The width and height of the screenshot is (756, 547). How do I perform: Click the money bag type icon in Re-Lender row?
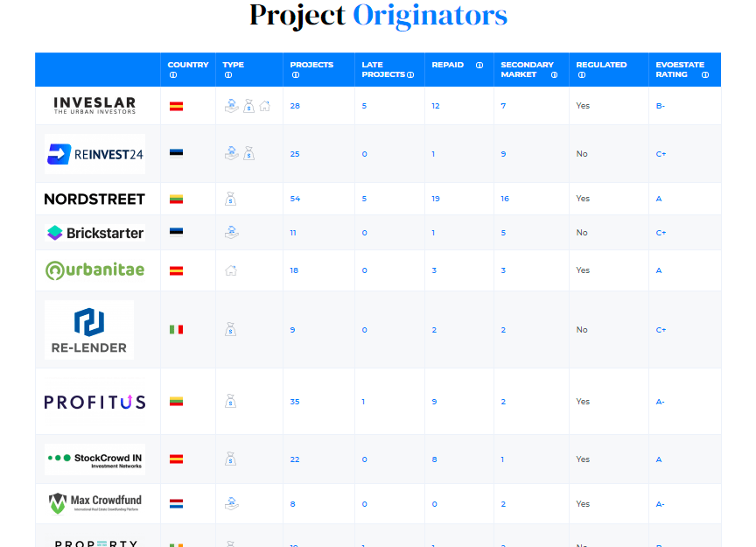(230, 329)
